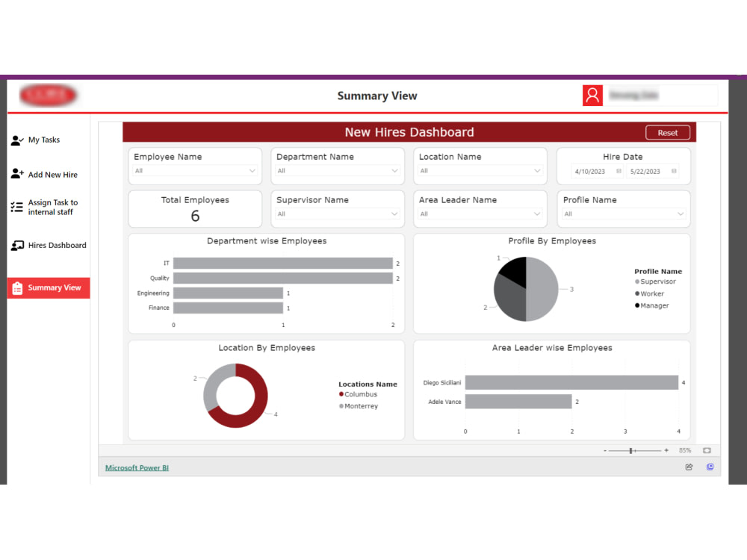Click the black Manager pie slice
Screen dimensions: 747x560
[x=515, y=270]
